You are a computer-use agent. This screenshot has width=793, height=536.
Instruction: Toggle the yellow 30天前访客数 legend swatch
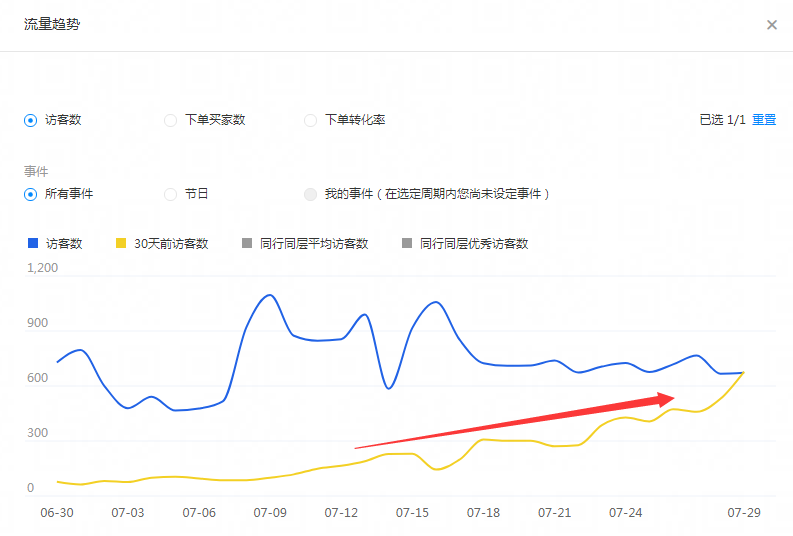coord(121,243)
